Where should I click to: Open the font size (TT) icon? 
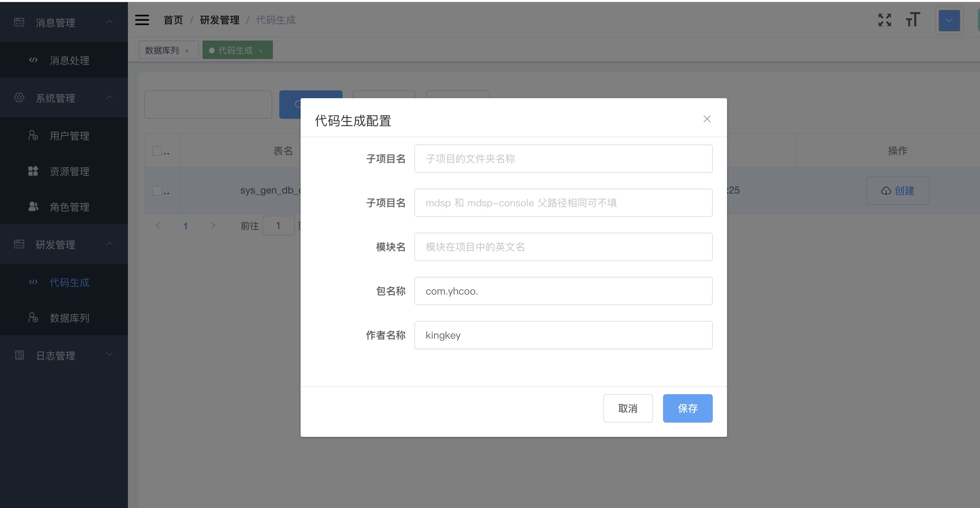[x=912, y=20]
